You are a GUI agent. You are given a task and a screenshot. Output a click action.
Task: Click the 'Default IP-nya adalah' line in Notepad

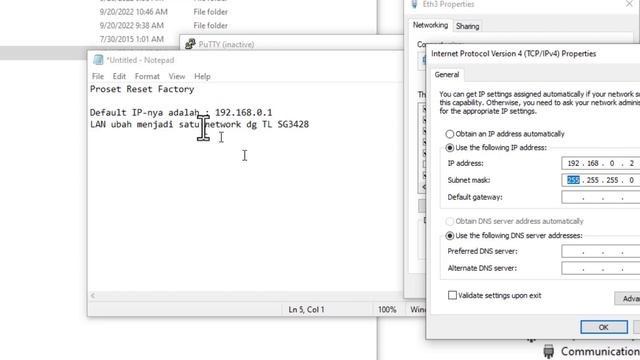[x=181, y=113]
